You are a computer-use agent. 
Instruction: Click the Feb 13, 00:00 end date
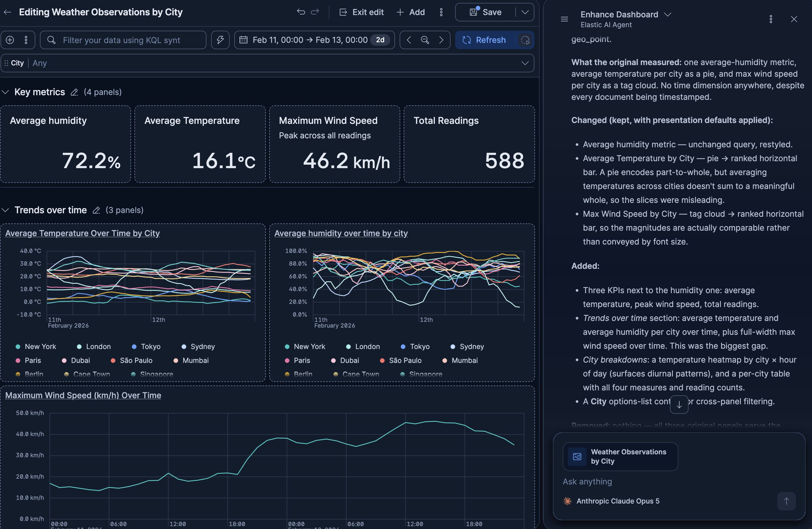(x=342, y=40)
